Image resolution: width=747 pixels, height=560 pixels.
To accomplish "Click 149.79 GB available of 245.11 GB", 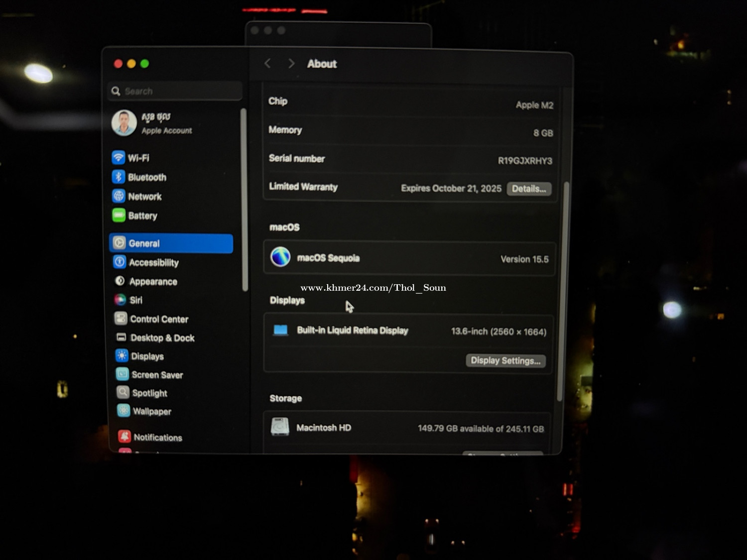I will (481, 429).
